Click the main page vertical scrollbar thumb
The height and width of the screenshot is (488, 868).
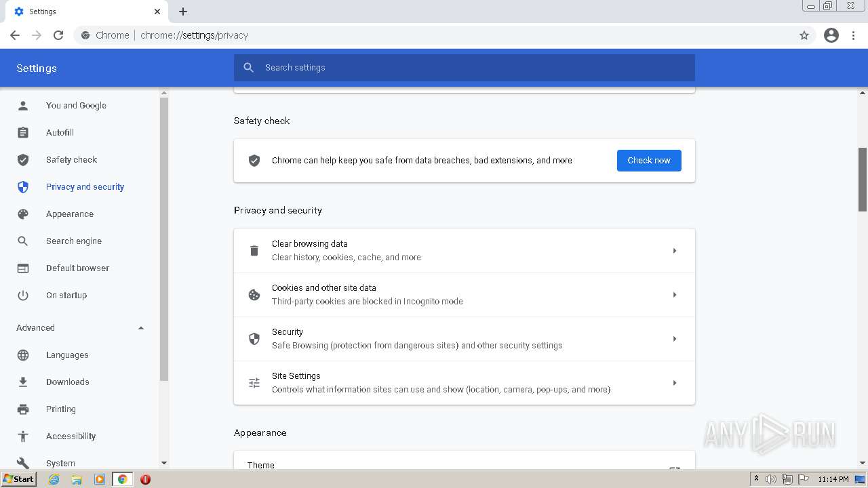tap(863, 180)
